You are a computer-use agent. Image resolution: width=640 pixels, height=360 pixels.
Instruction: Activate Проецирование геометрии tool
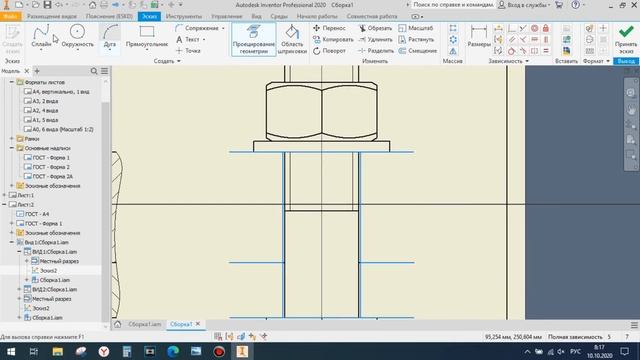point(253,39)
